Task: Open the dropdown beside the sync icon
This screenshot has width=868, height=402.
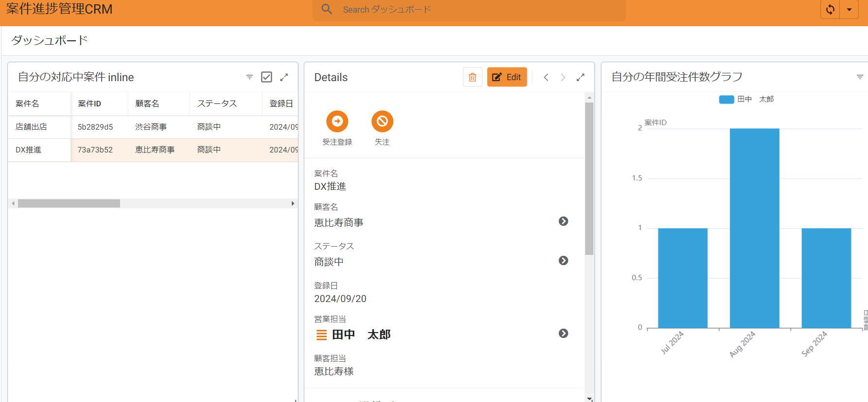Action: click(x=849, y=9)
